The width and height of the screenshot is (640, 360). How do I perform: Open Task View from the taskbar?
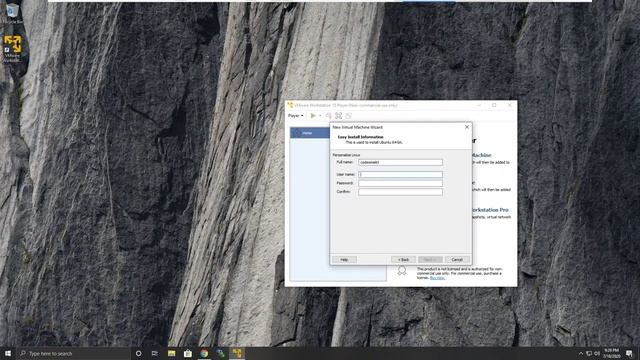[155, 353]
